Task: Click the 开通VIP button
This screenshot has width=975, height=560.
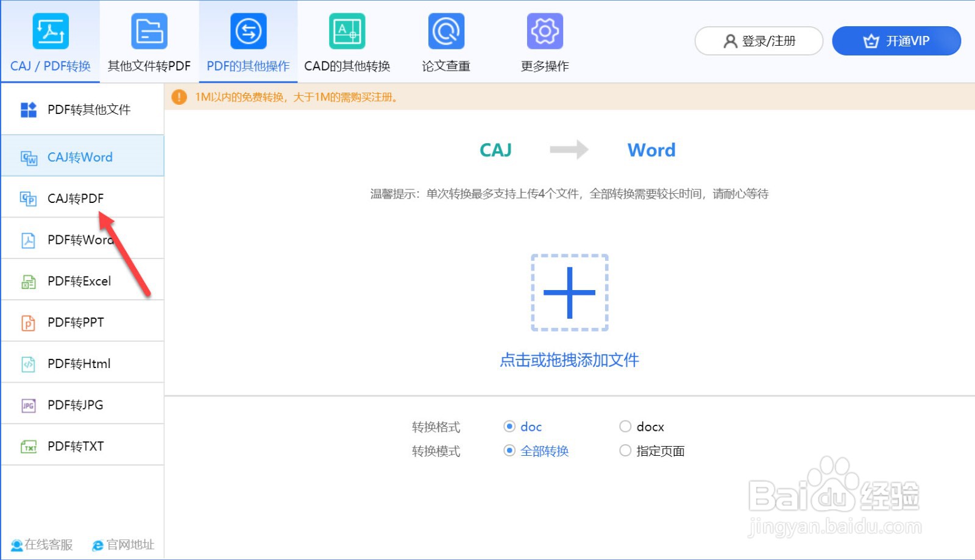Action: 896,41
